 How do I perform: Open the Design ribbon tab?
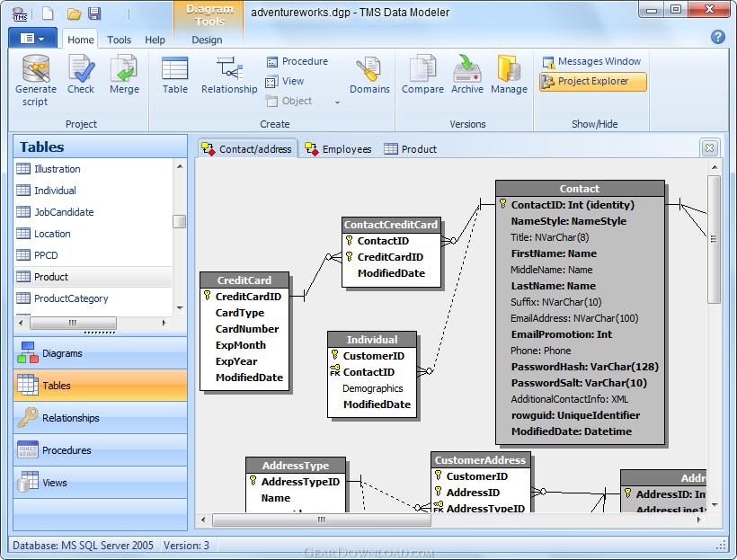tap(207, 40)
